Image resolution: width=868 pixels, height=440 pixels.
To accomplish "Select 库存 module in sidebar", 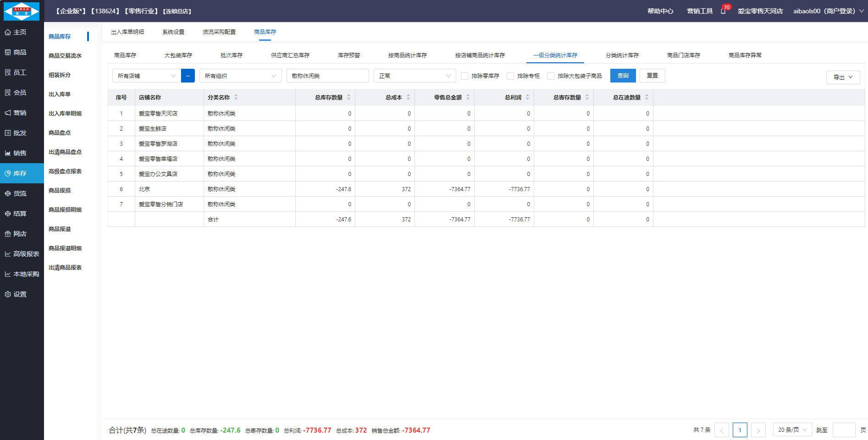I will 22,173.
